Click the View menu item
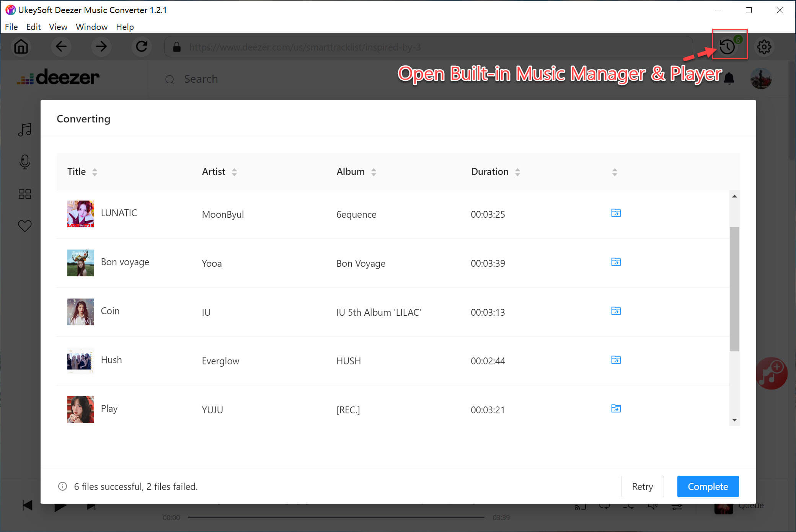The height and width of the screenshot is (532, 796). tap(57, 26)
